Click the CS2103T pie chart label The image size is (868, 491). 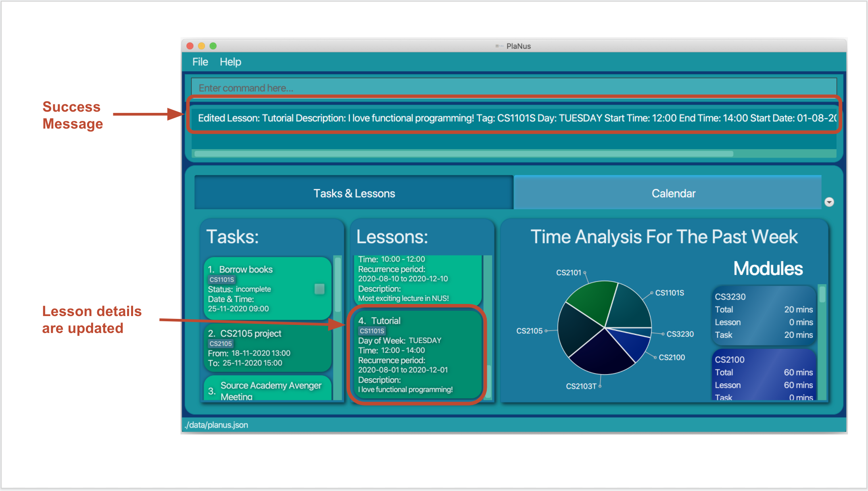(581, 386)
